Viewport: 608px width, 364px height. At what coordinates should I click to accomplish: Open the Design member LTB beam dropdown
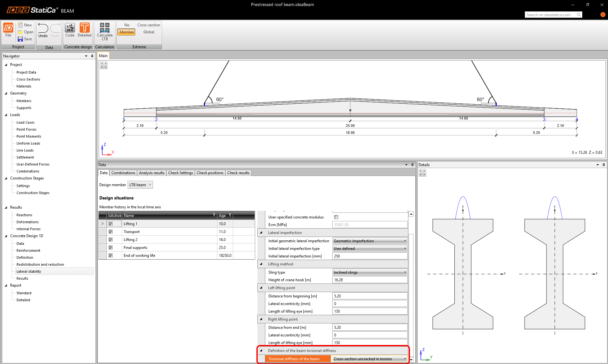pyautogui.click(x=140, y=185)
